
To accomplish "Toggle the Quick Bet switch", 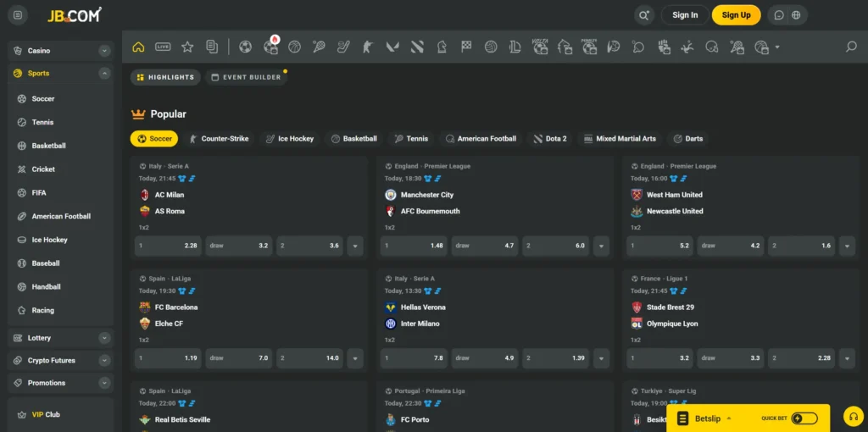I will pyautogui.click(x=804, y=418).
